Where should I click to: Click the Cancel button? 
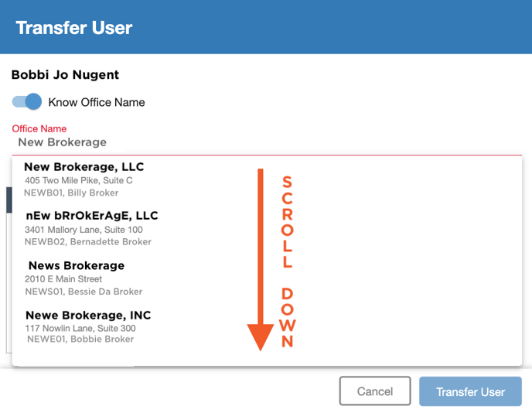point(375,391)
